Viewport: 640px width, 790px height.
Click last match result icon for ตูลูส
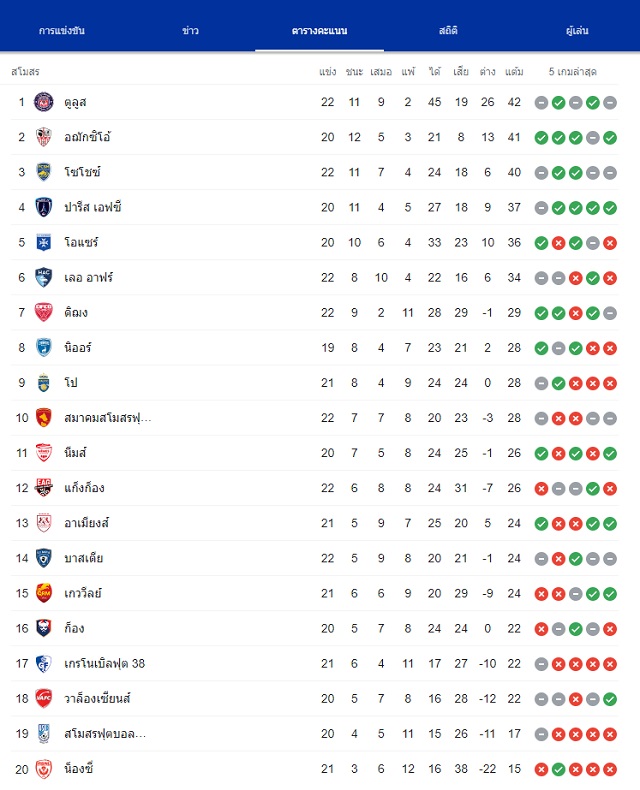610,103
